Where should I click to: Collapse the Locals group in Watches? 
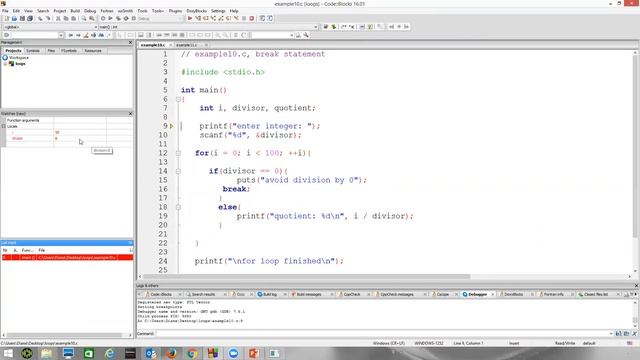(4, 127)
